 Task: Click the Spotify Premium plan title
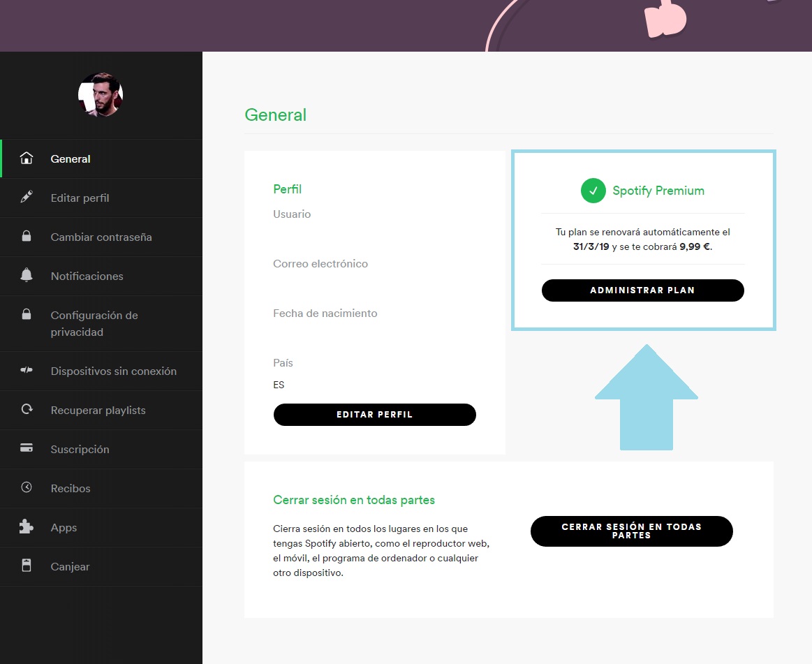click(658, 191)
